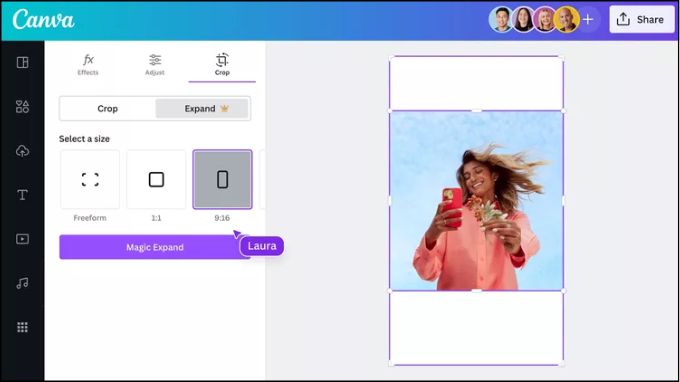Select the Crop tab with crop icon
This screenshot has height=382, width=680.
pos(222,65)
